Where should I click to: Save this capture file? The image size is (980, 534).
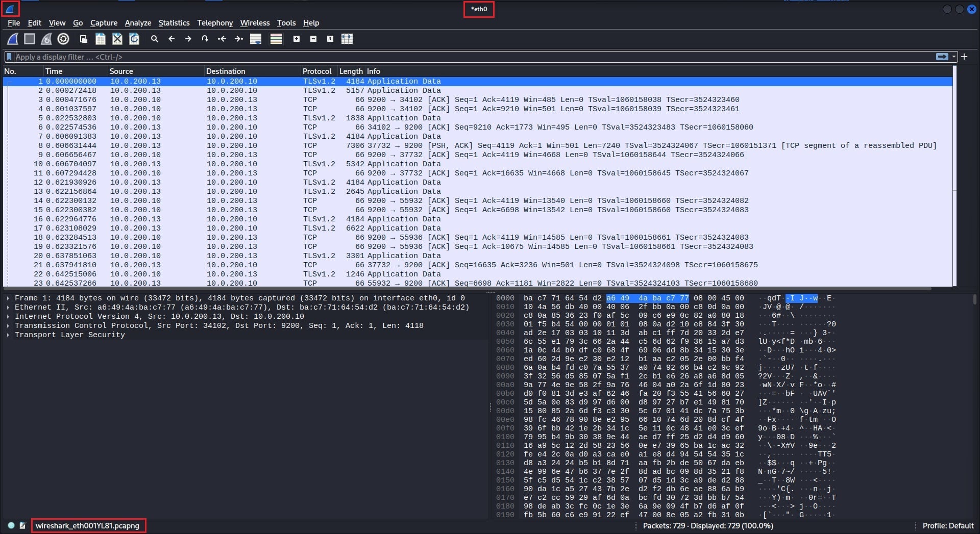coord(101,39)
